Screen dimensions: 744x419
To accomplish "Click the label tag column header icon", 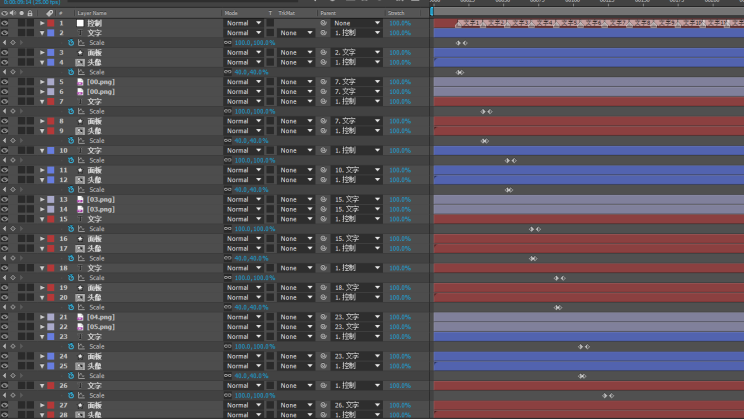I will (49, 13).
